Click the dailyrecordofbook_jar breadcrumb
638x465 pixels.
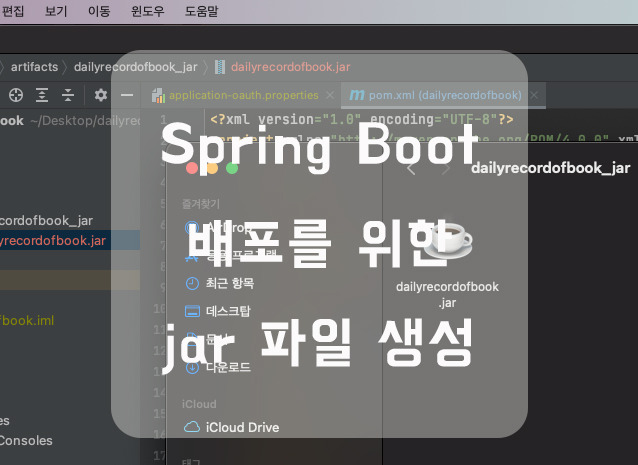[x=135, y=67]
